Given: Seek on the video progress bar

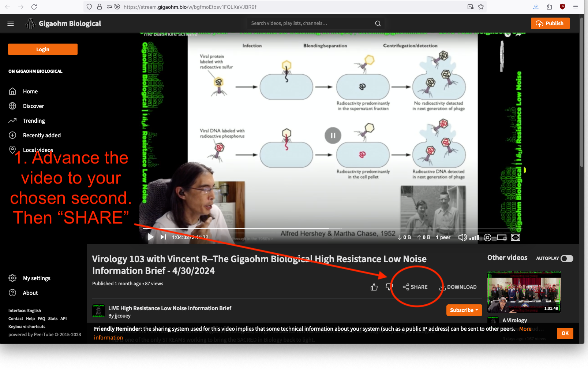Looking at the screenshot, I should [333, 229].
